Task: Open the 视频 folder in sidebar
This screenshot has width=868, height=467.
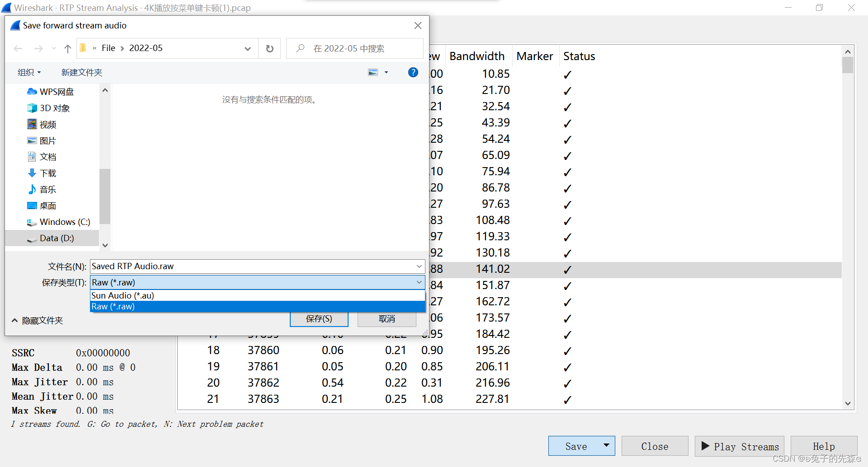Action: coord(48,124)
